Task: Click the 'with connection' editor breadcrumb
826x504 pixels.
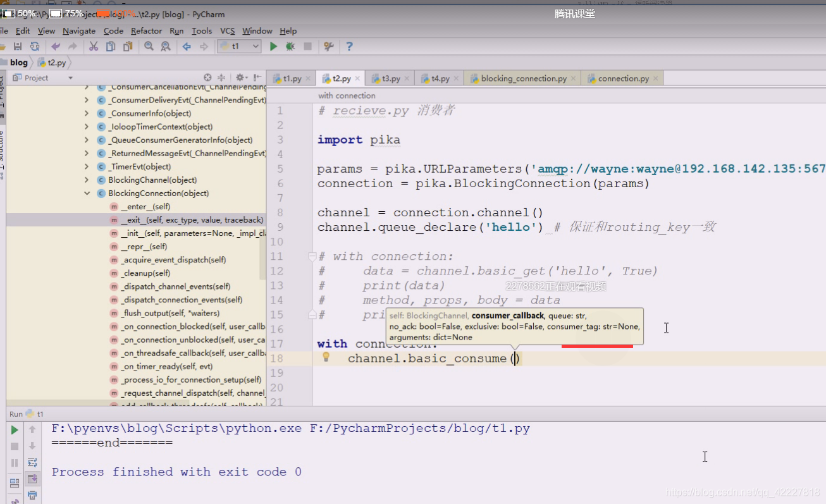Action: (347, 95)
